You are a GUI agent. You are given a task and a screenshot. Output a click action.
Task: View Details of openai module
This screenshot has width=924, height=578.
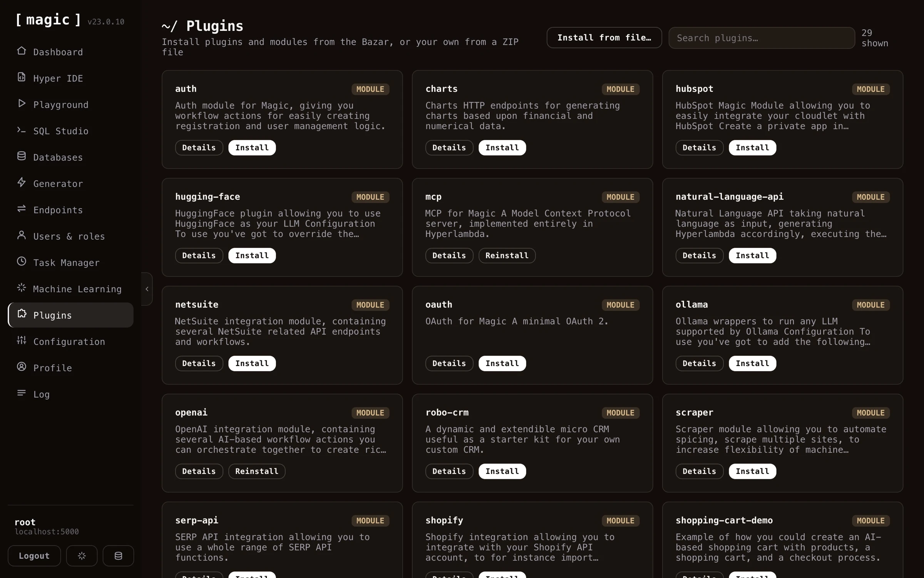[199, 471]
